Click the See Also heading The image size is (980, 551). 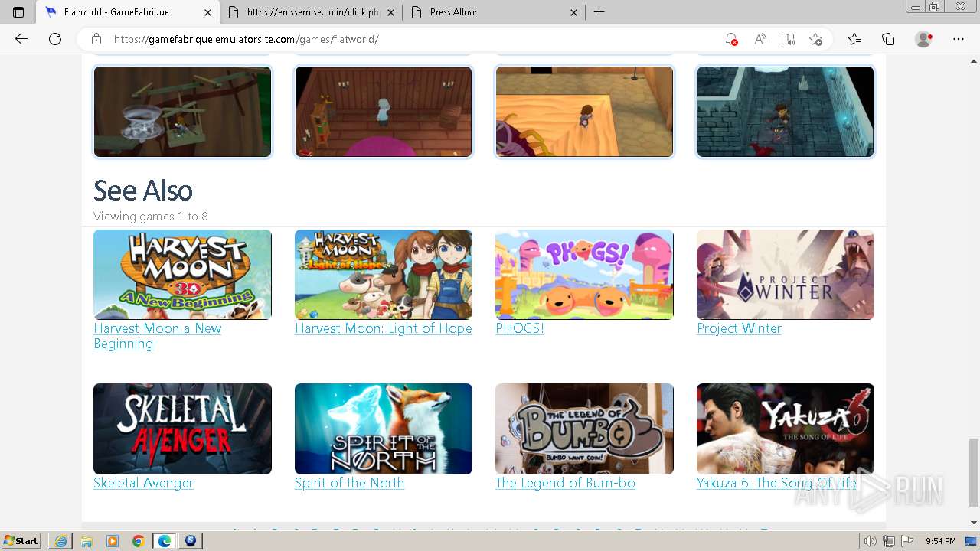coord(143,191)
